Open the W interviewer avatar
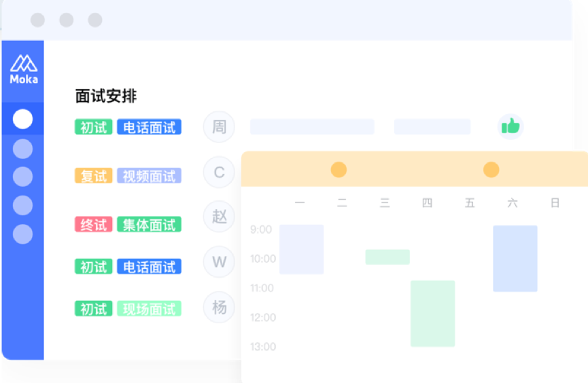 [x=220, y=261]
